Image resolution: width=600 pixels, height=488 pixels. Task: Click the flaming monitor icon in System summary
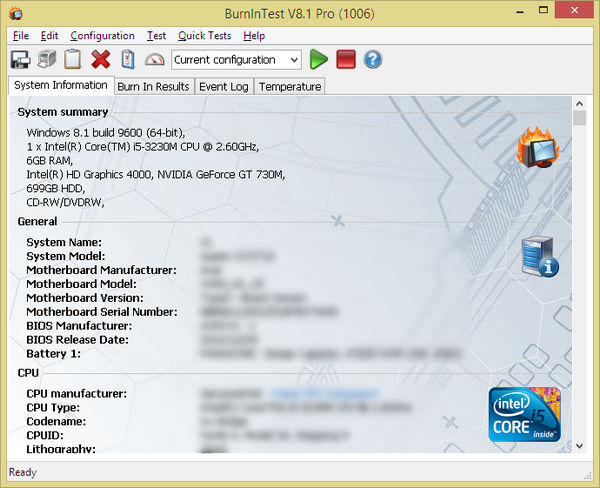click(x=538, y=147)
